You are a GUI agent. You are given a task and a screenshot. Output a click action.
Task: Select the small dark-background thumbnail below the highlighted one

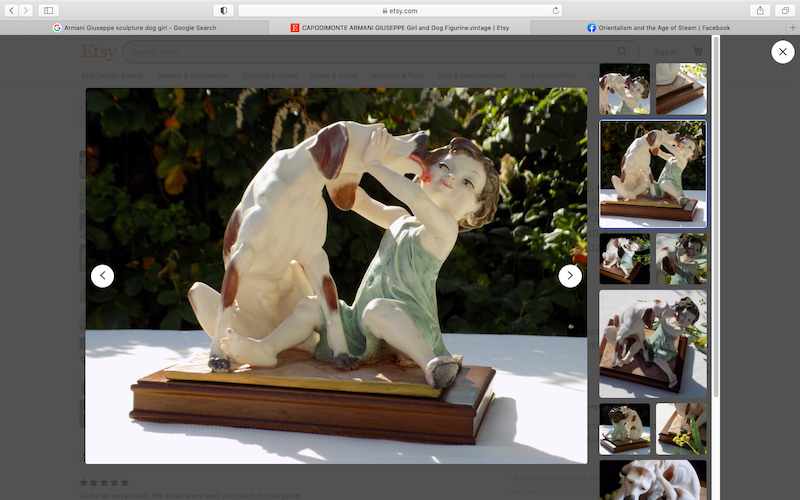(624, 259)
